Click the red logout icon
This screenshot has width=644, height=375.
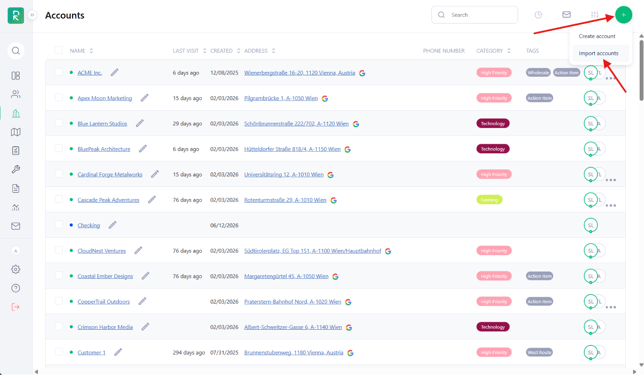[16, 307]
